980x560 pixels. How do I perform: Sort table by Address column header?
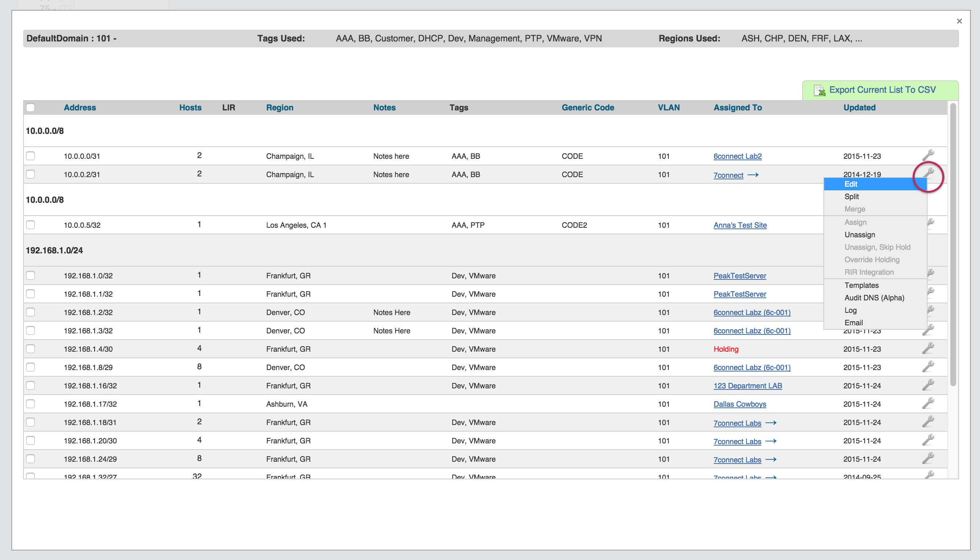(80, 108)
